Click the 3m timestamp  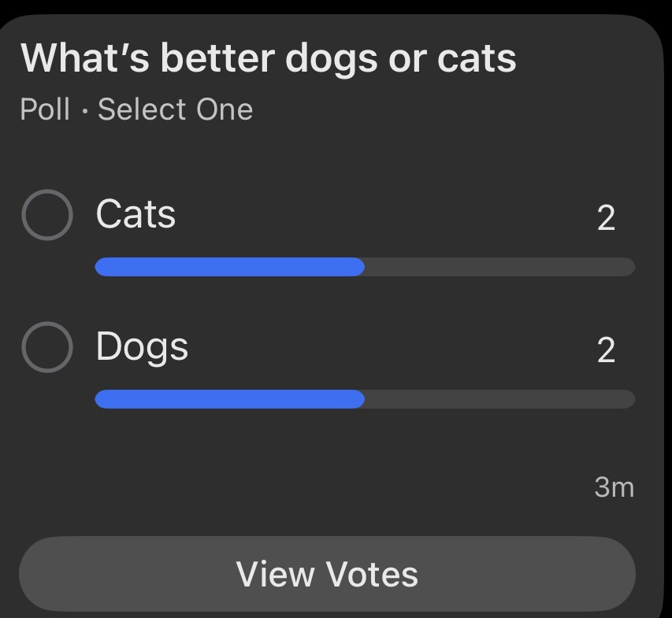(614, 487)
